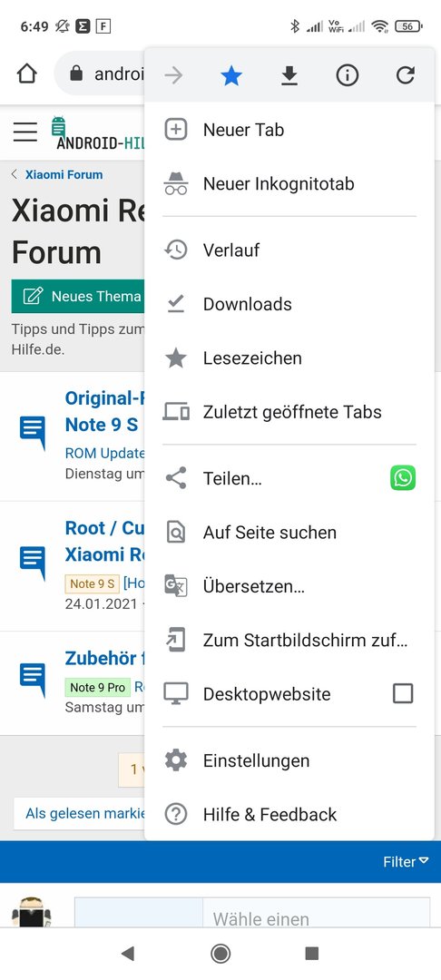Click the Neues Thema button
The width and height of the screenshot is (441, 980).
[x=78, y=296]
